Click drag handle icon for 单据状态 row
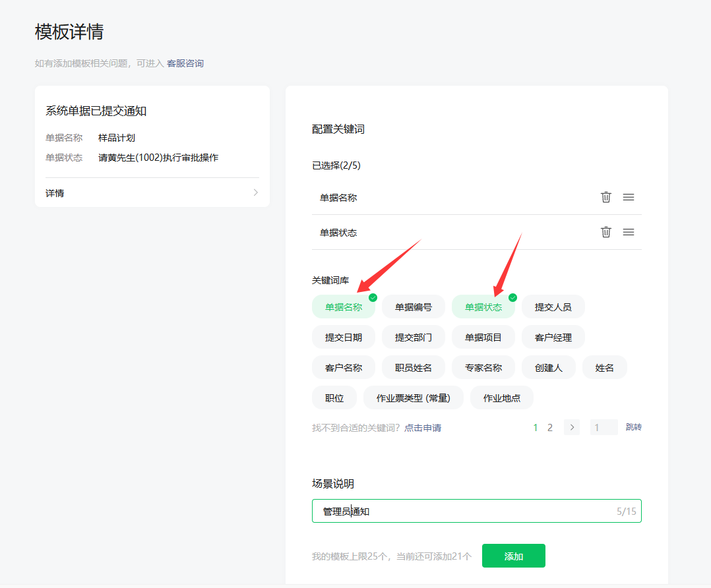711x588 pixels. [x=629, y=232]
